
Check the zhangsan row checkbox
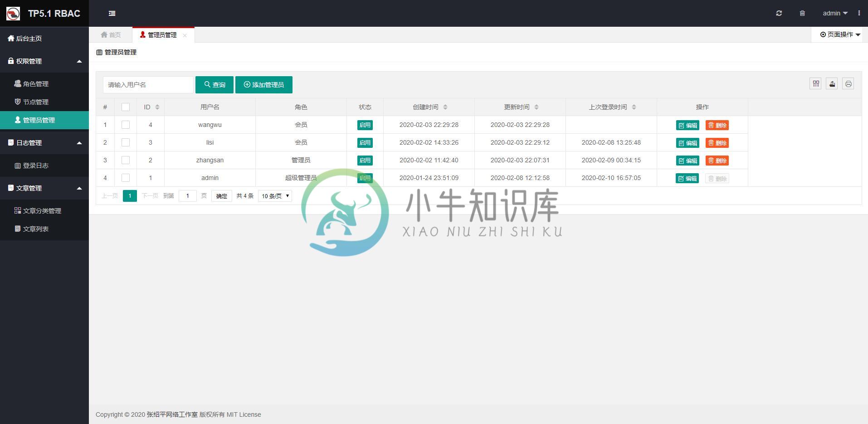[x=126, y=160]
